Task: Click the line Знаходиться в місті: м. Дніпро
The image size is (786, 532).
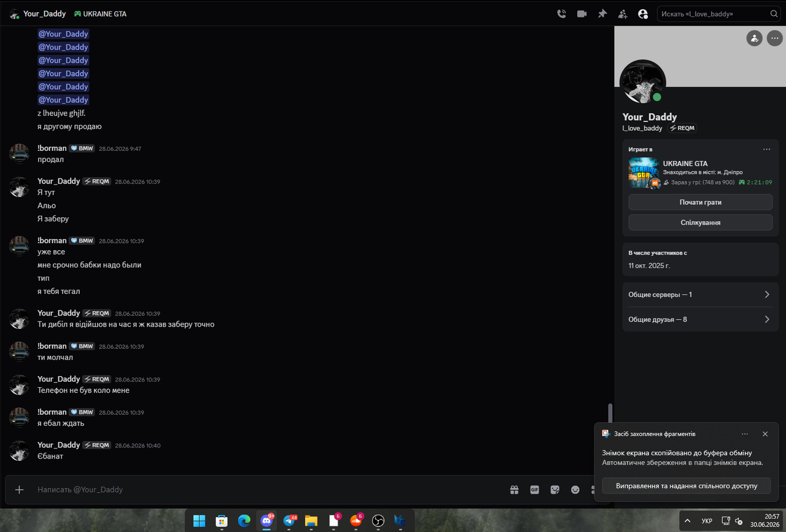Action: (x=702, y=172)
